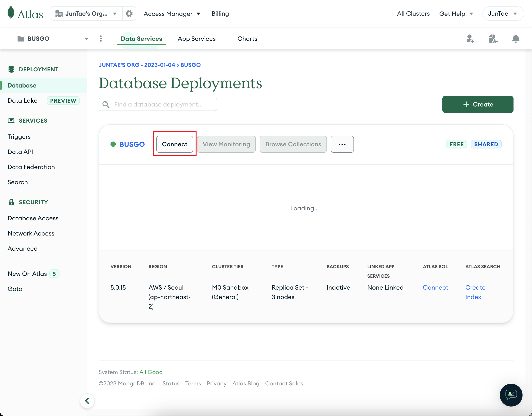Open Network Access in the sidebar
This screenshot has height=416, width=532.
tap(31, 233)
